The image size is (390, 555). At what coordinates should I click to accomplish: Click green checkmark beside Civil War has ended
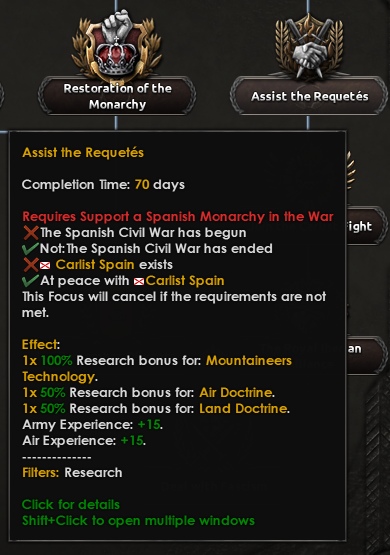point(30,248)
